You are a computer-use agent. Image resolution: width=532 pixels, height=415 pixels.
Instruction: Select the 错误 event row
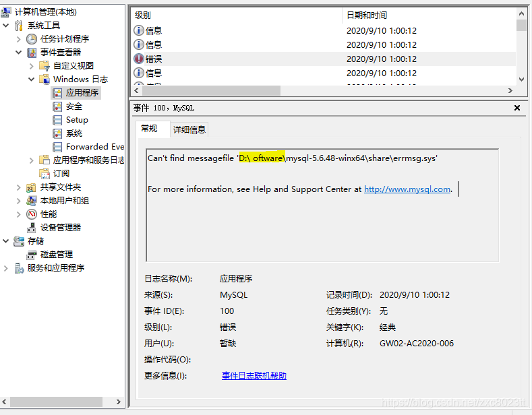324,59
